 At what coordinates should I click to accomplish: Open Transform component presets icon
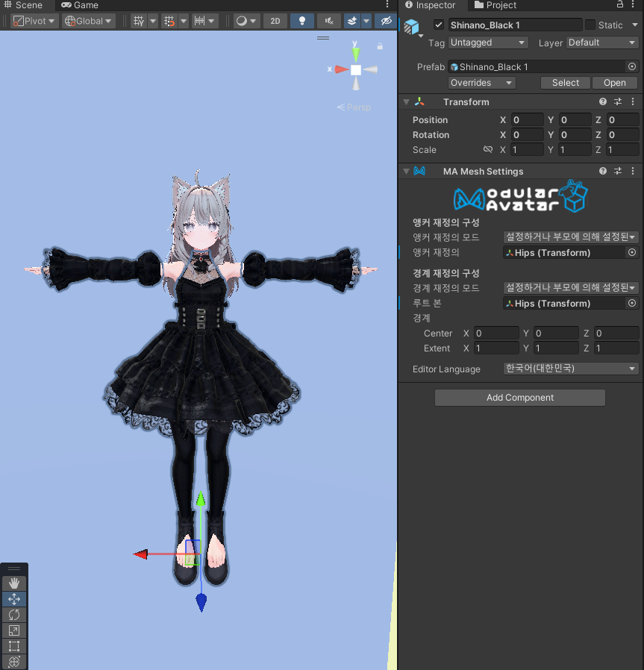click(618, 101)
